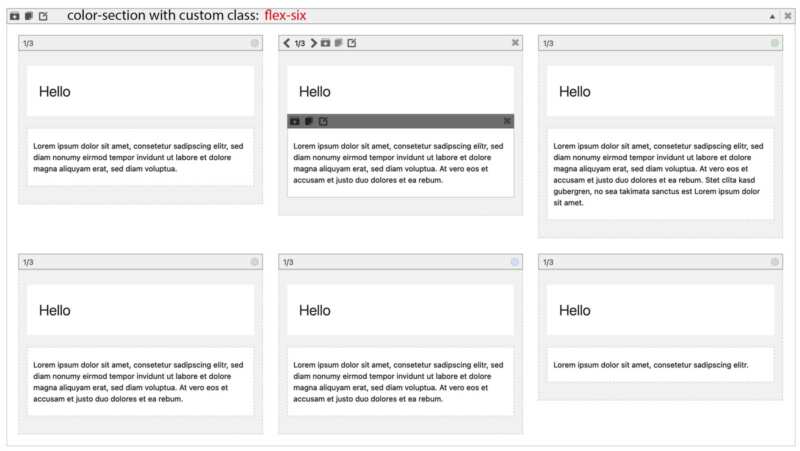Click the circle on top-right column header
The height and width of the screenshot is (451, 800).
(774, 43)
